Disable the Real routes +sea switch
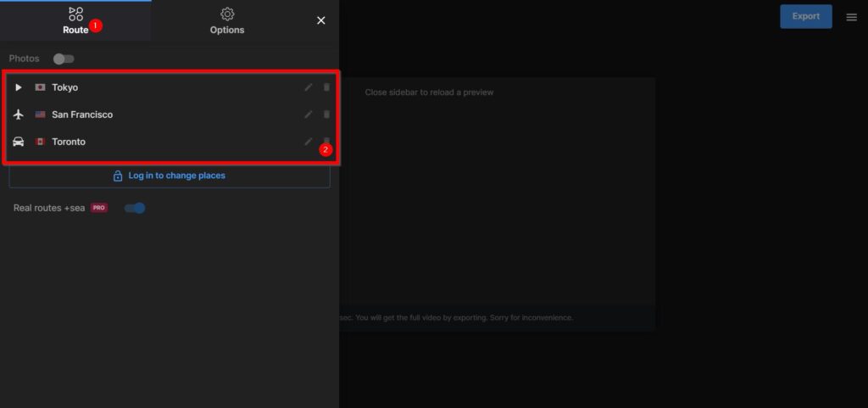868x408 pixels. pos(135,208)
